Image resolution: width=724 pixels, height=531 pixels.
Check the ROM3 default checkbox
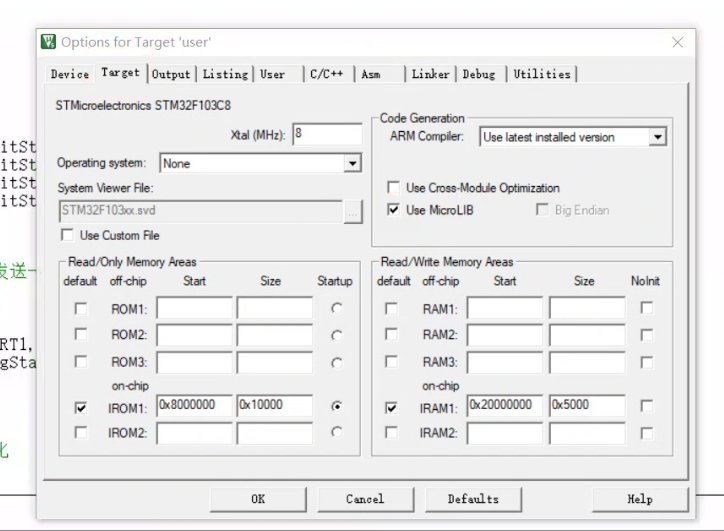[81, 362]
